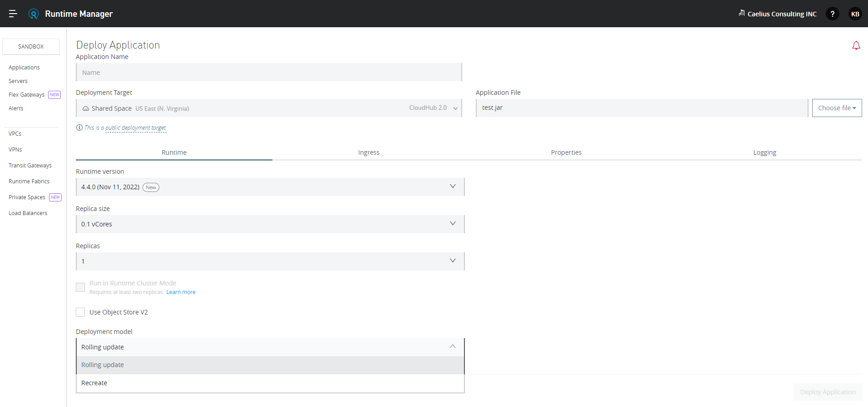Open the hamburger navigation menu
Viewport: 868px width, 407px height.
click(13, 14)
